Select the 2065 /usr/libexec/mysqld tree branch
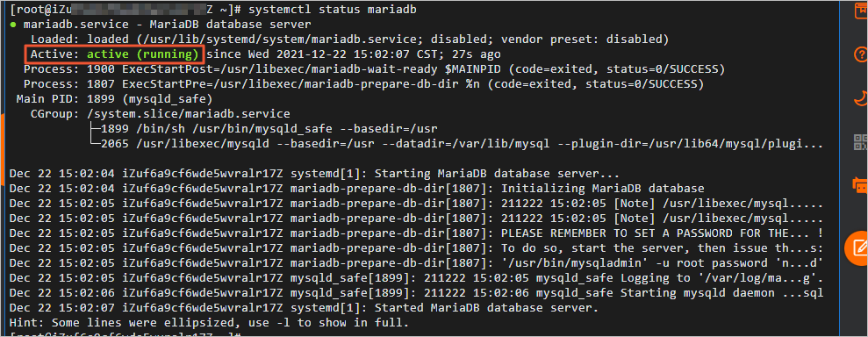This screenshot has width=868, height=337. tap(456, 144)
